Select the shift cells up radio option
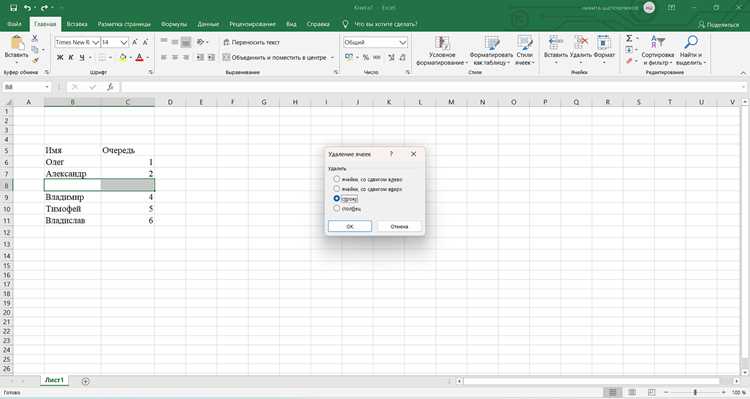This screenshot has width=750, height=399. [x=337, y=188]
